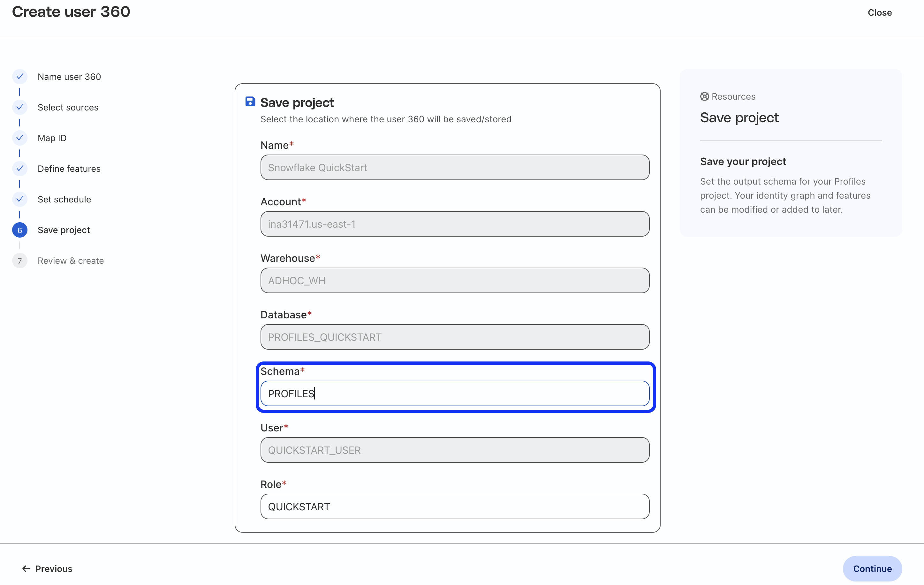Click the Account field showing ina31471.us-east-1
Screen dimensions: 924x585
(455, 224)
